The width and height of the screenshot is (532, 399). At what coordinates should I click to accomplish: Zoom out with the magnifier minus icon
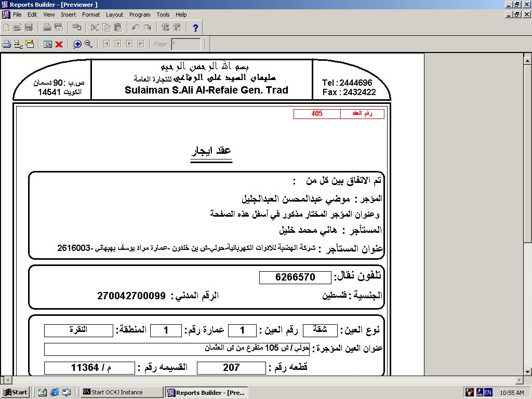[88, 44]
